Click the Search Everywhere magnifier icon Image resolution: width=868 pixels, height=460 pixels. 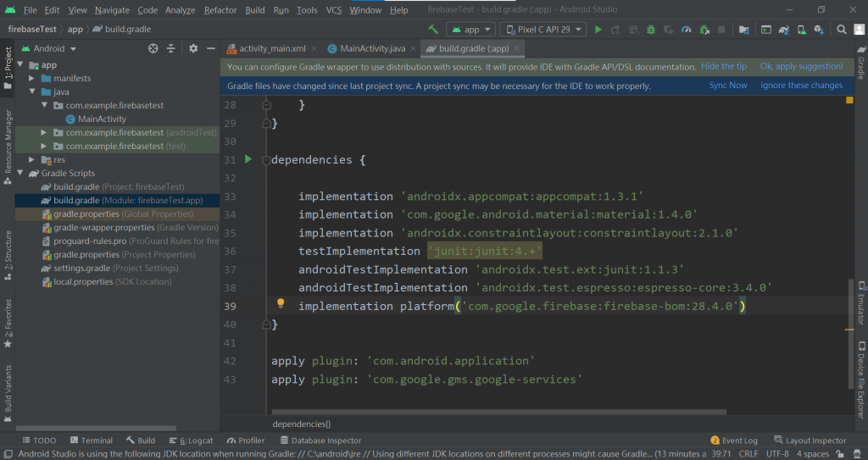tap(842, 29)
